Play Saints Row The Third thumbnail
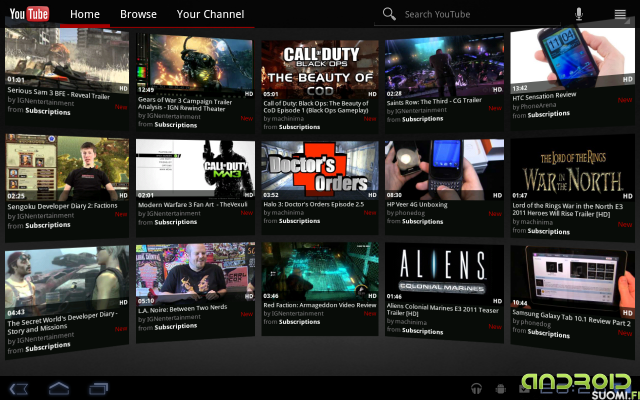The height and width of the screenshot is (400, 640). 444,65
